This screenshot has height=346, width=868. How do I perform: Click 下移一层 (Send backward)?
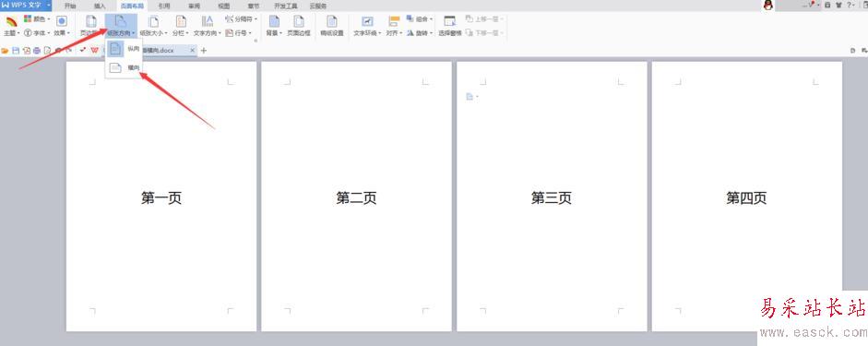[x=484, y=32]
